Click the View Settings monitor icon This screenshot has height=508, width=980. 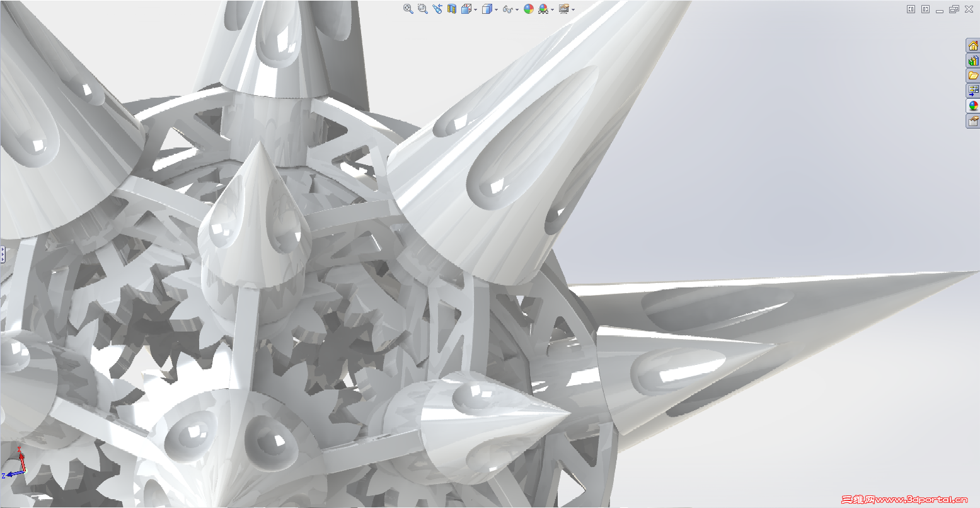tap(563, 9)
